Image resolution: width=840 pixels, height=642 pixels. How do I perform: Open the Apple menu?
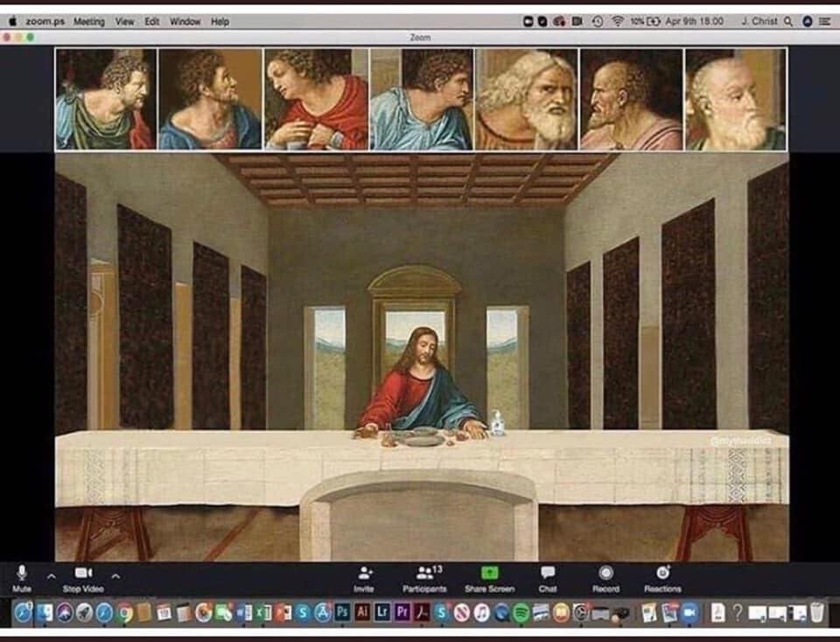pyautogui.click(x=12, y=21)
